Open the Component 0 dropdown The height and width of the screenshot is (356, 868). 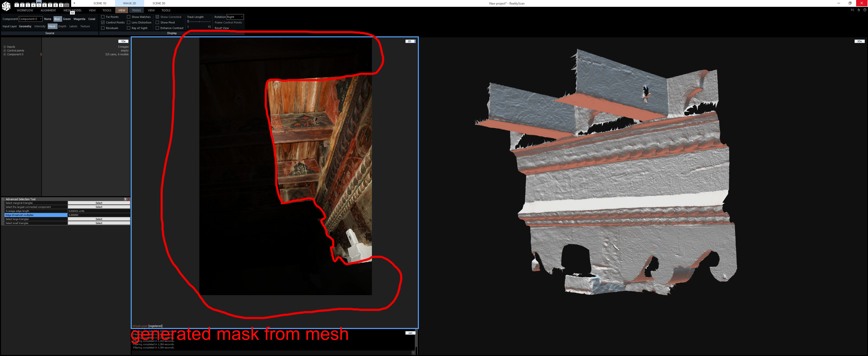[x=30, y=19]
